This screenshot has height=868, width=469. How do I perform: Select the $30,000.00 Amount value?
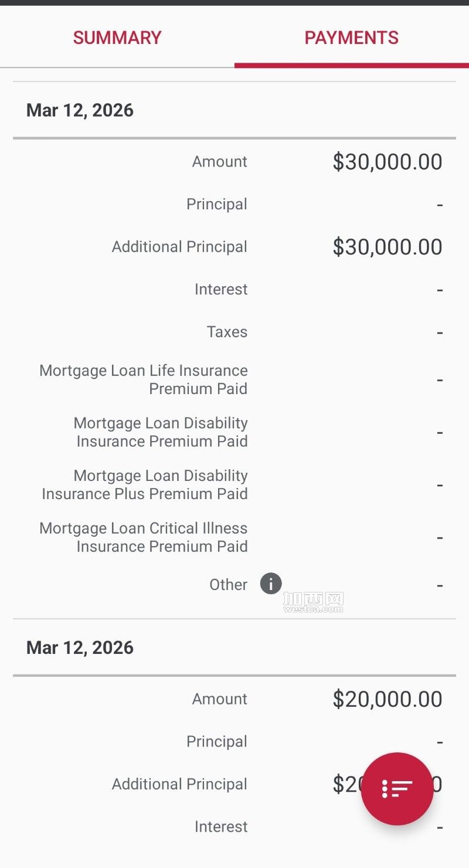pyautogui.click(x=387, y=162)
